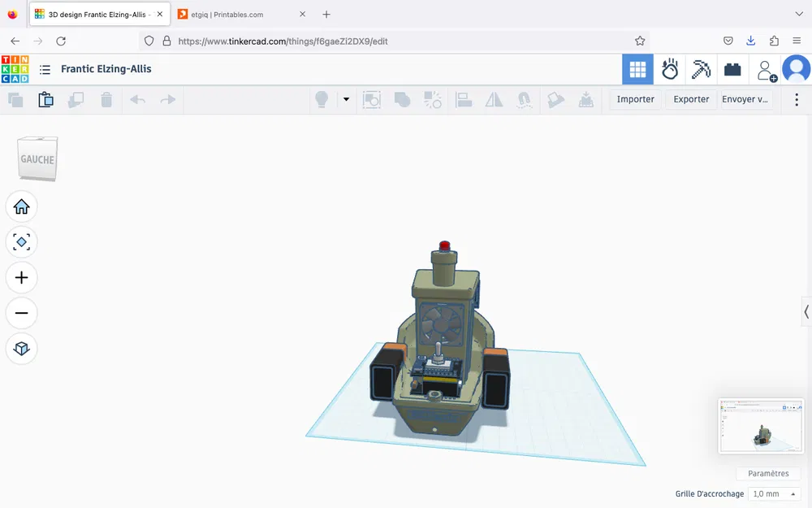The image size is (812, 508).
Task: Open Paramètres near the bottom right
Action: [768, 473]
